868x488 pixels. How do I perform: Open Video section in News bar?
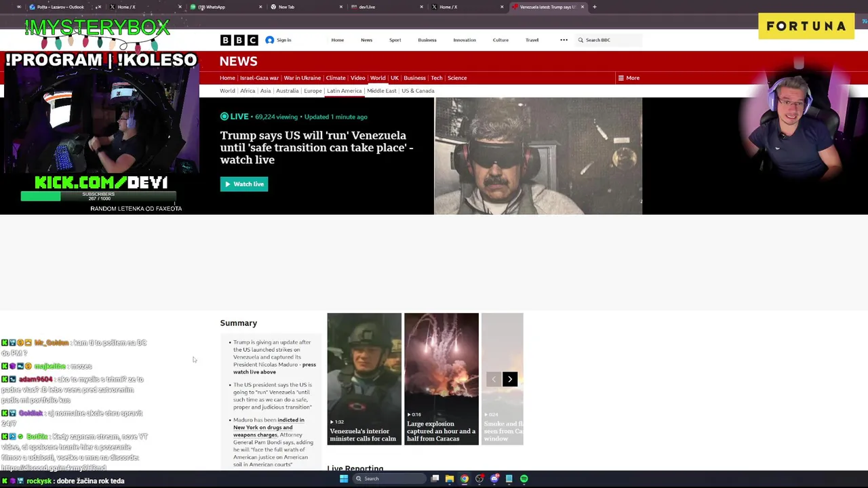coord(357,78)
